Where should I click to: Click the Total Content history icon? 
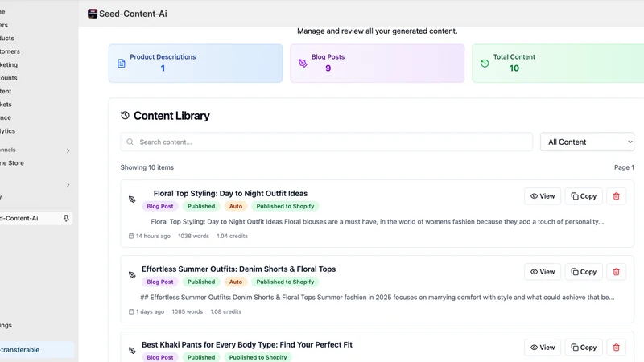(x=485, y=64)
